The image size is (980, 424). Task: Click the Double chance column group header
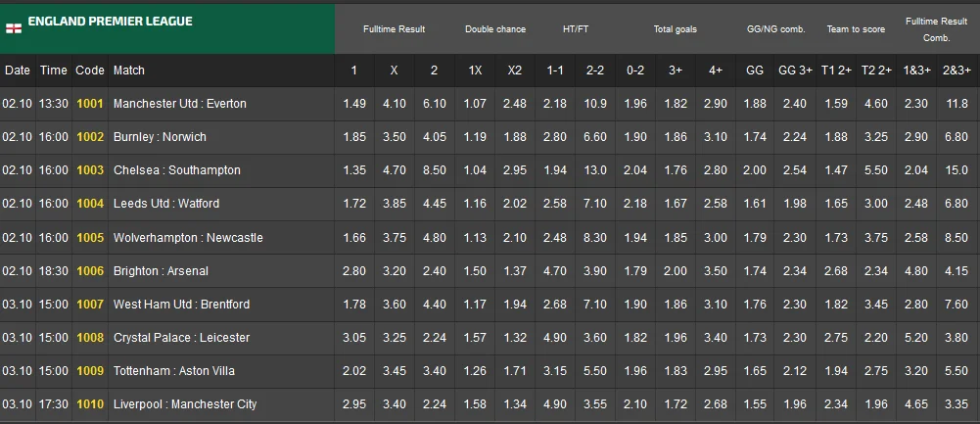coord(495,29)
